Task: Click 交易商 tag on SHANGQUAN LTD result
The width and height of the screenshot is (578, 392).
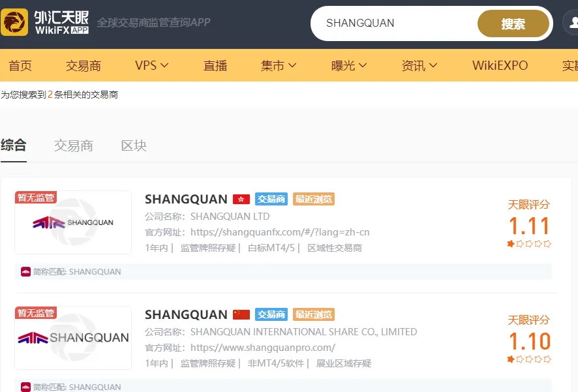Action: (271, 199)
